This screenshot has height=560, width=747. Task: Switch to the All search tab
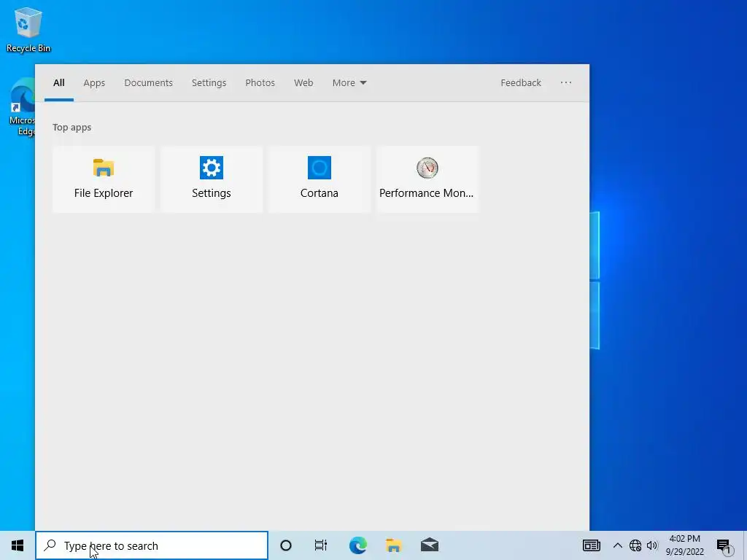pos(58,83)
